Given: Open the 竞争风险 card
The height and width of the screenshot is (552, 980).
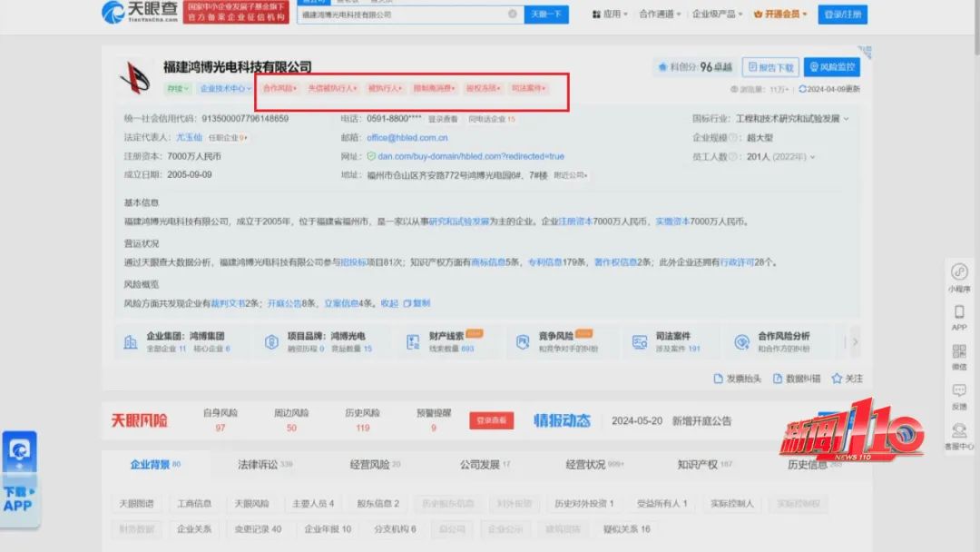Looking at the screenshot, I should tap(561, 341).
